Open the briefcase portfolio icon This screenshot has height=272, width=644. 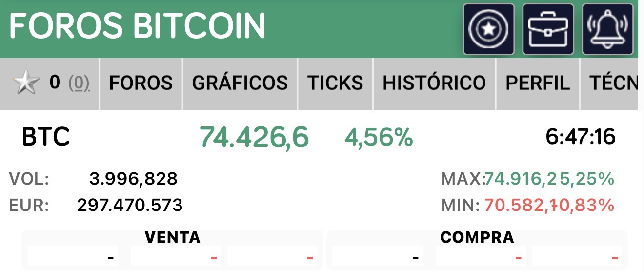pyautogui.click(x=548, y=29)
